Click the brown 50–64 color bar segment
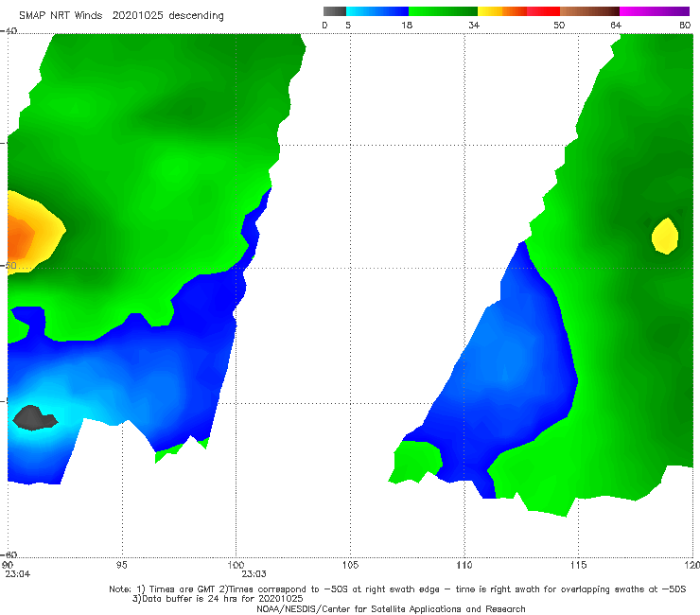The height and width of the screenshot is (615, 700). coord(589,11)
